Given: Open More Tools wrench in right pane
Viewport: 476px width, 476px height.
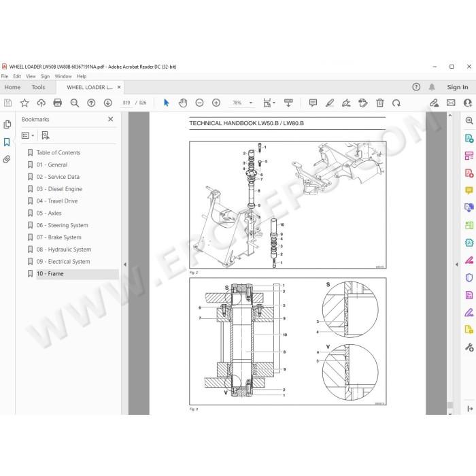Looking at the screenshot, I should [x=469, y=347].
